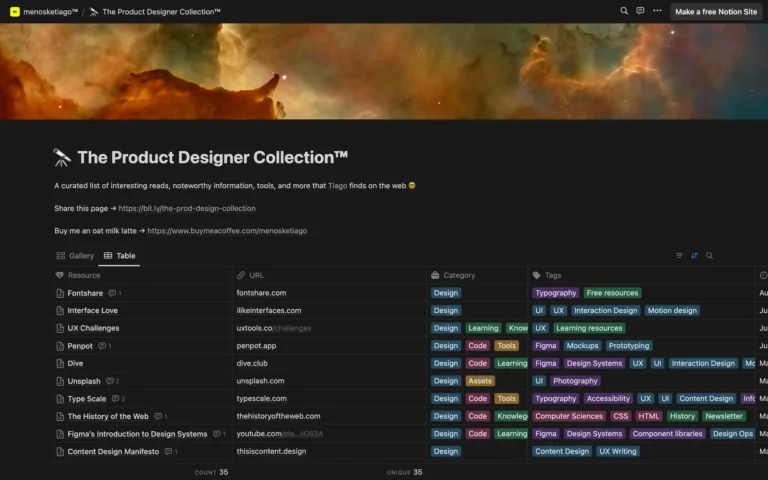Switch to the Gallery view tab
Screen dimensions: 768x480
pos(75,256)
